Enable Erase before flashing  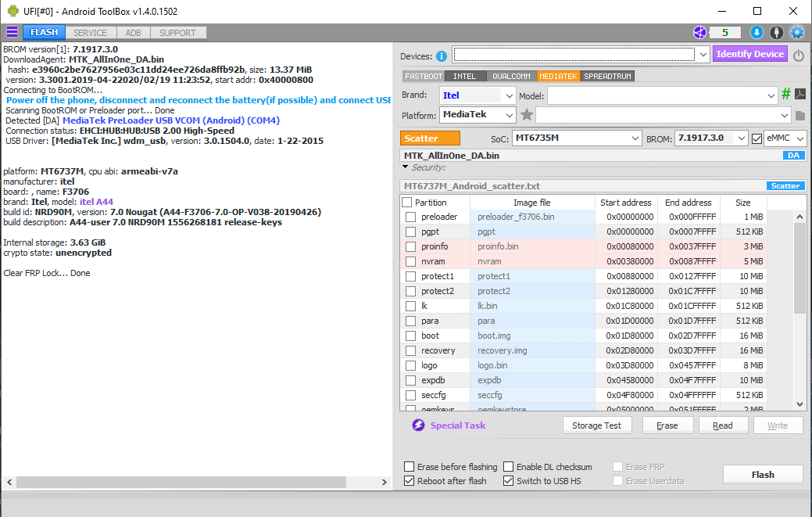click(409, 467)
